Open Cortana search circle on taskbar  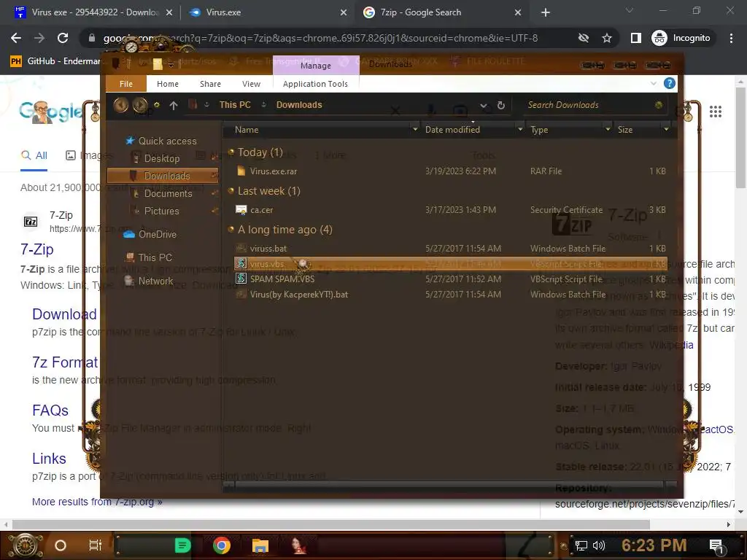point(61,545)
